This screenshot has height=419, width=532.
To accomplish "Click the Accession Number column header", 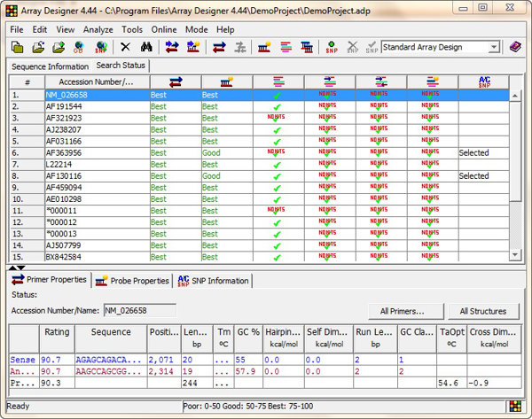I will click(97, 82).
